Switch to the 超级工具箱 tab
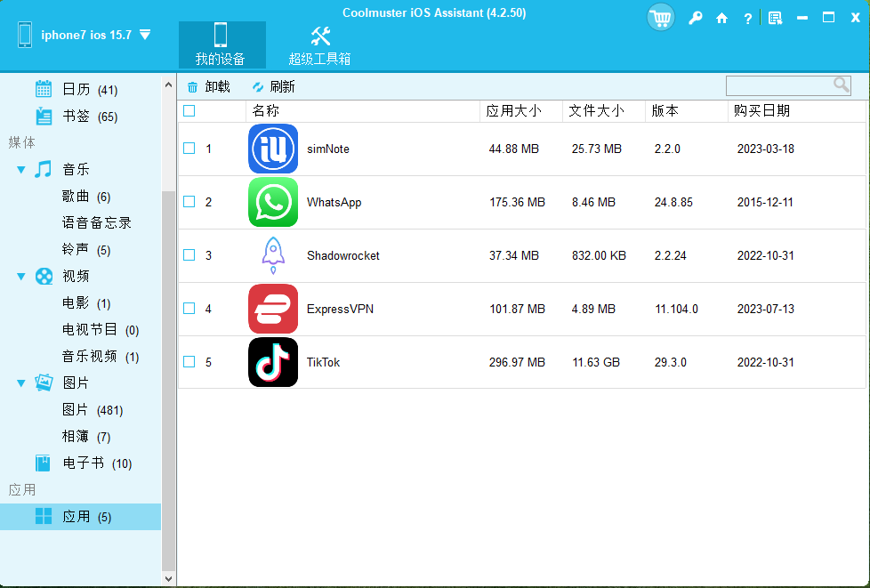 [x=319, y=45]
